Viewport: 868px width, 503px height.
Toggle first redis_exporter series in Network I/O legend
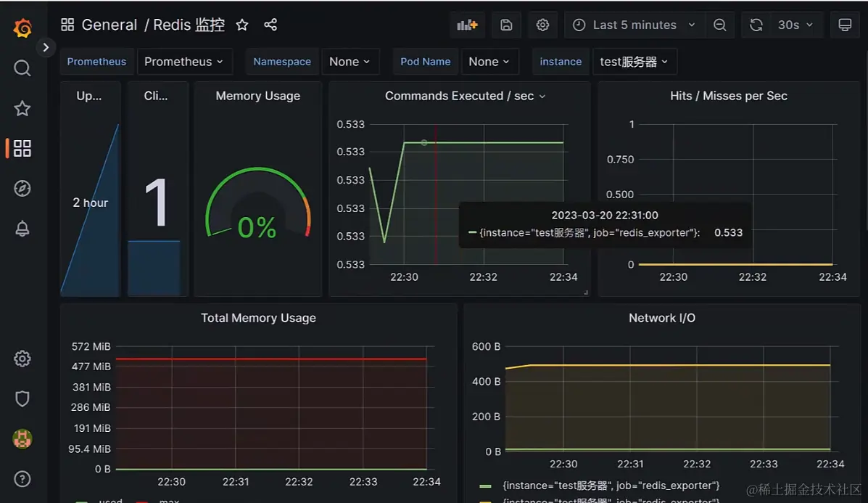pos(611,486)
